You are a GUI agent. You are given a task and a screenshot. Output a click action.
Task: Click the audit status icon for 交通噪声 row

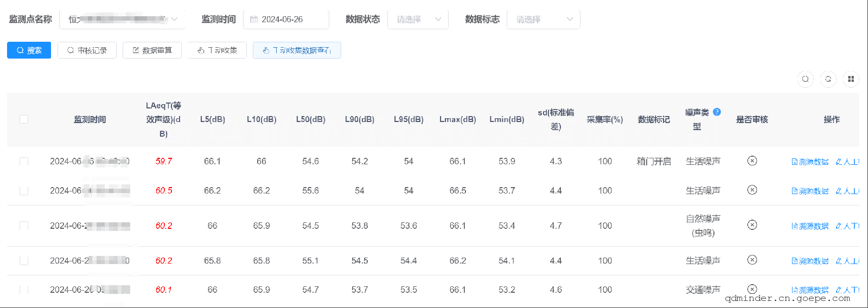pos(752,289)
